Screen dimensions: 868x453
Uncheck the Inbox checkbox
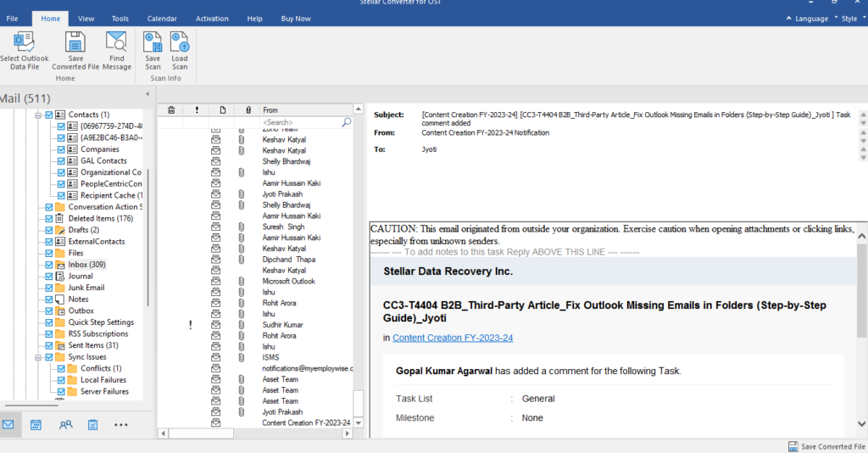pos(48,265)
